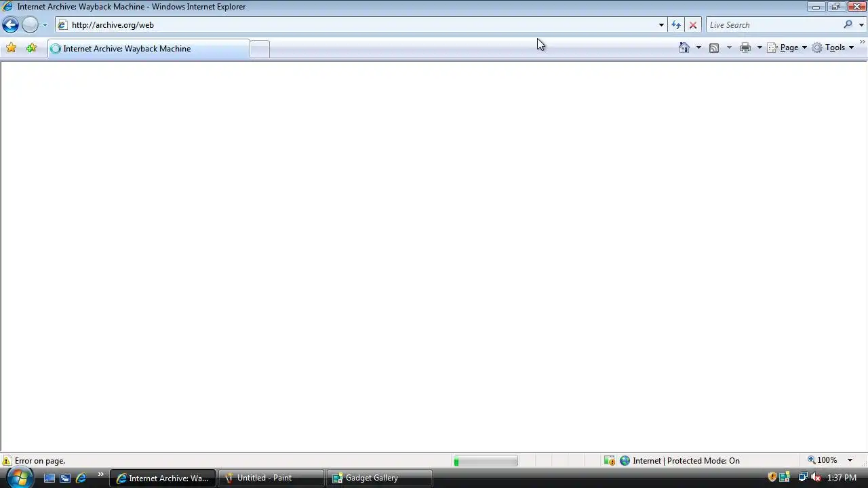
Task: Click the magnifying glass search icon
Action: pos(848,24)
